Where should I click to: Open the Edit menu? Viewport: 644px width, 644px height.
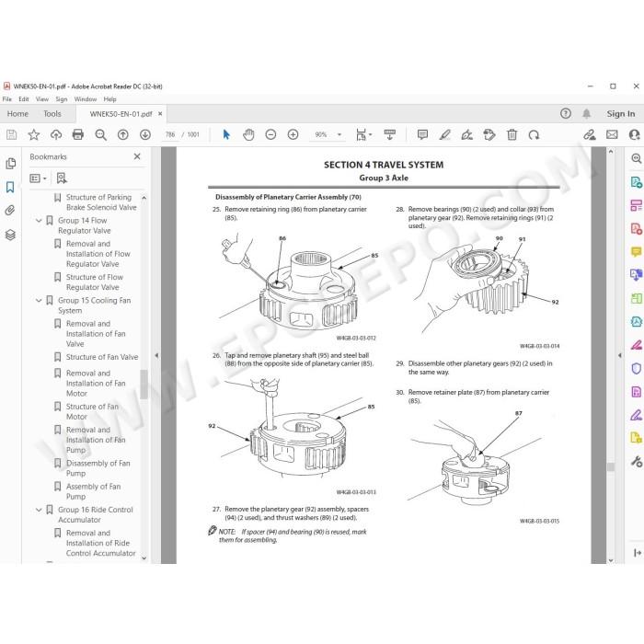coord(24,99)
